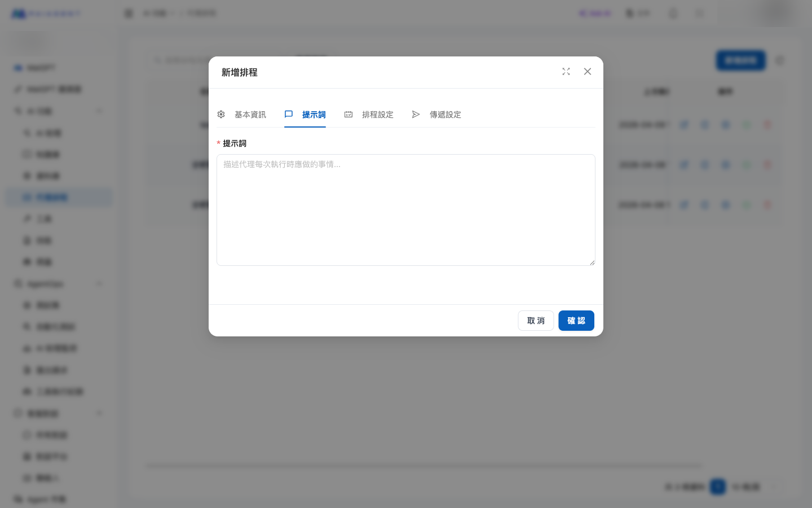The height and width of the screenshot is (508, 812).
Task: Switch to the 基本資訊 tab
Action: (241, 115)
